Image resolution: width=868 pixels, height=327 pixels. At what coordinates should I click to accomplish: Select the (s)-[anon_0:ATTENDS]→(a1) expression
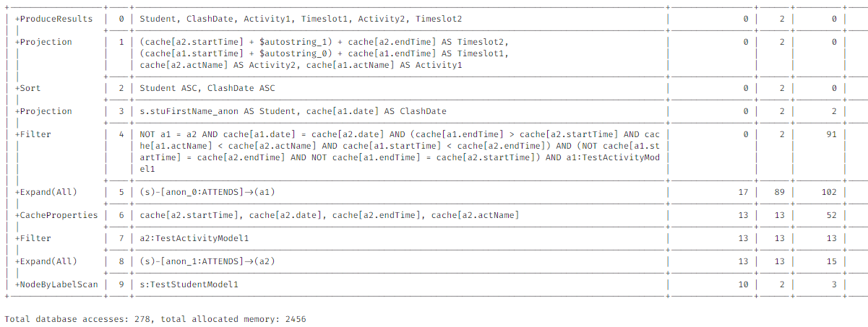point(207,192)
